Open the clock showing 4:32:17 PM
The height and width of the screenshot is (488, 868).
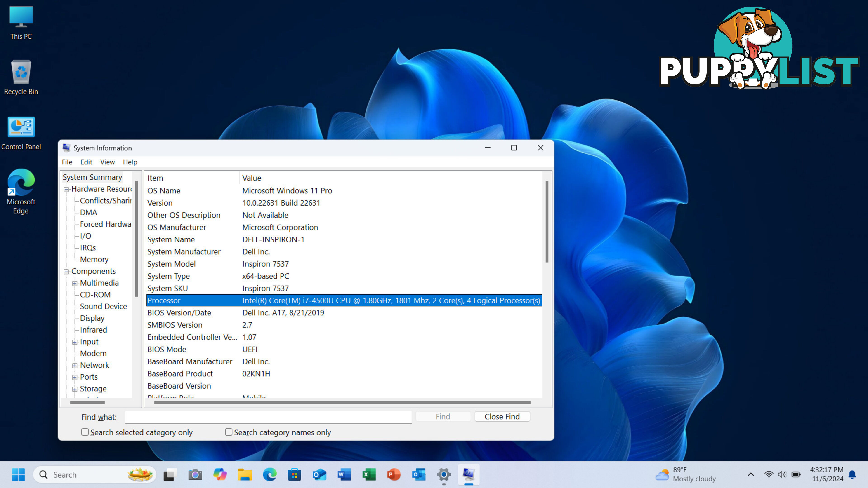click(827, 474)
